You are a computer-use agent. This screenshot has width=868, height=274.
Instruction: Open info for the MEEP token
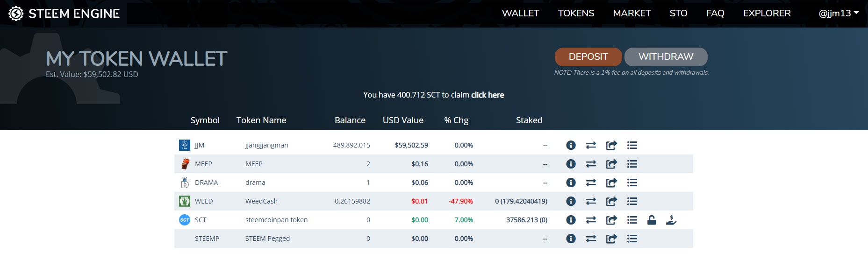pos(571,164)
